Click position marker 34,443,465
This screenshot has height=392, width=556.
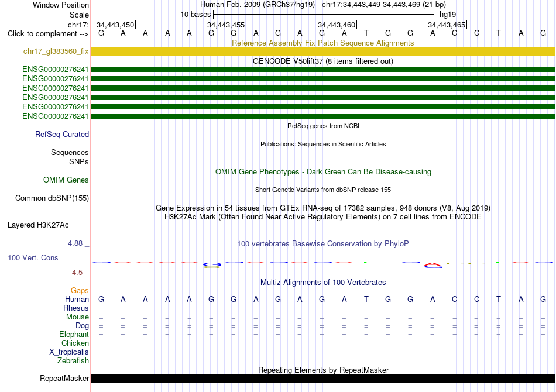tap(447, 25)
